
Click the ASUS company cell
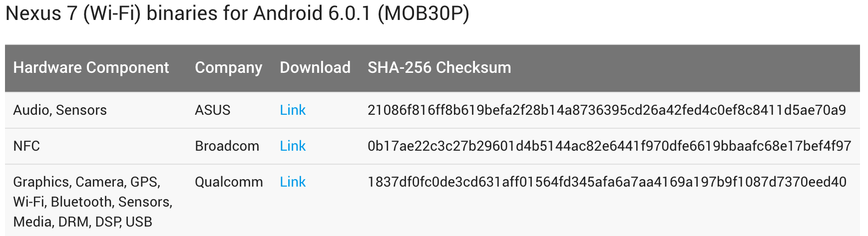[213, 110]
